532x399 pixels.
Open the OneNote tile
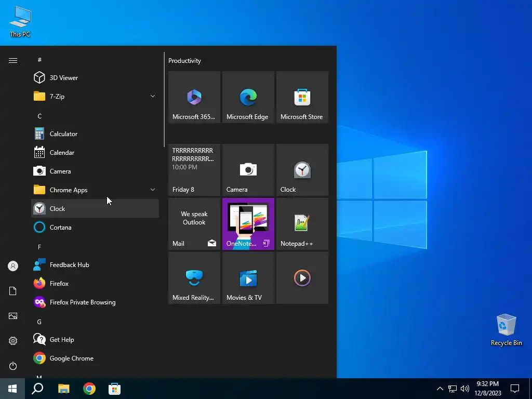click(x=248, y=224)
